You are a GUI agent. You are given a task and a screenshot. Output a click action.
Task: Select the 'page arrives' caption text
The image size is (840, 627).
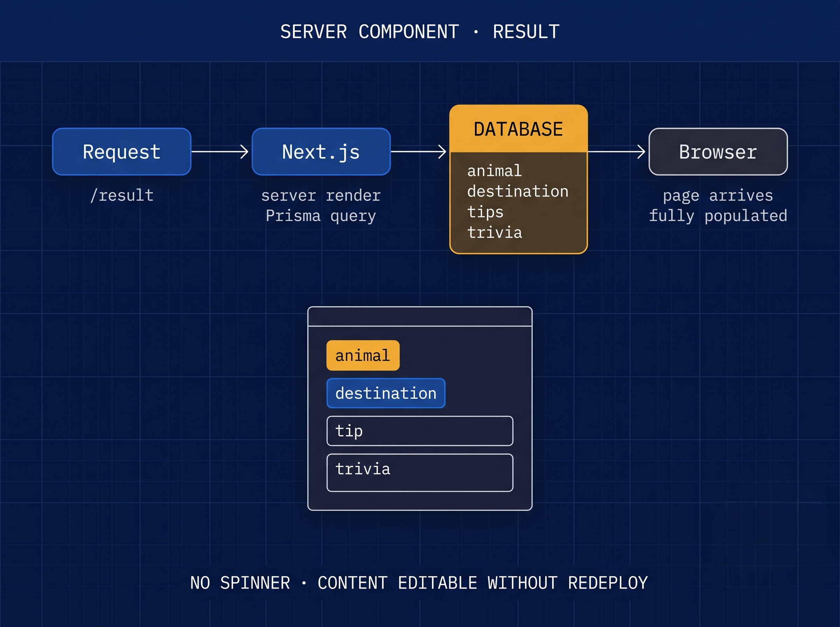(x=718, y=196)
